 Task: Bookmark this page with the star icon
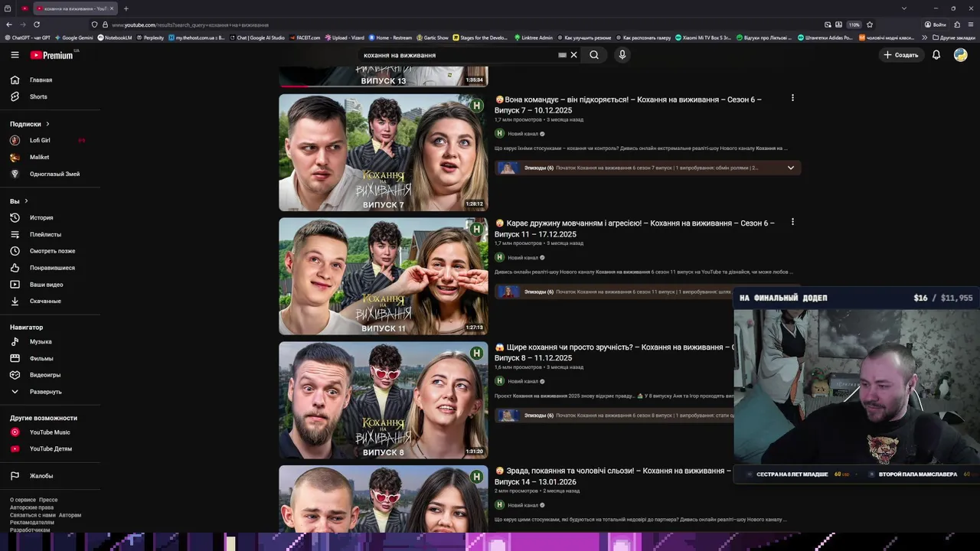coord(870,24)
